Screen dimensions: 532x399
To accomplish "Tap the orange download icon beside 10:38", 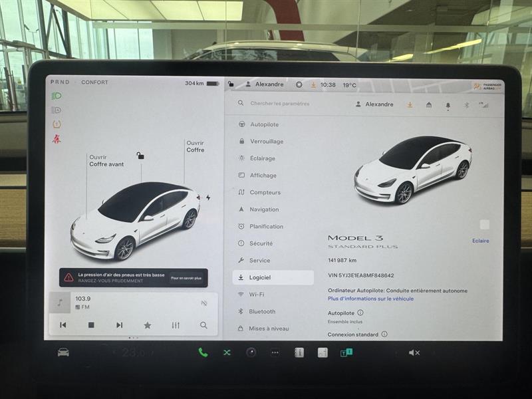I will pyautogui.click(x=313, y=85).
